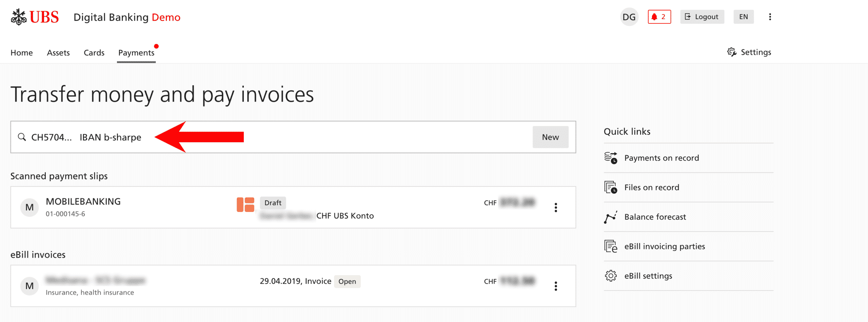Image resolution: width=868 pixels, height=322 pixels.
Task: Switch language via the EN selector
Action: click(744, 17)
